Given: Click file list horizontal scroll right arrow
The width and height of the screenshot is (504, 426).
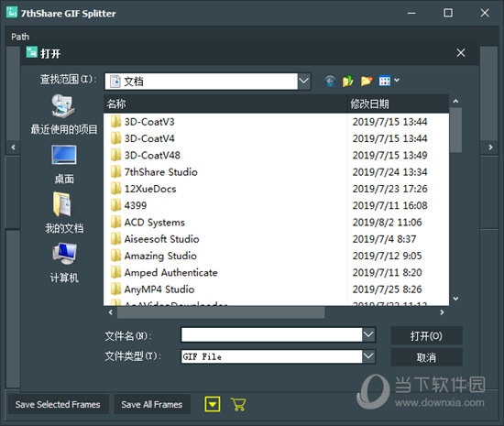Looking at the screenshot, I should pyautogui.click(x=442, y=312).
